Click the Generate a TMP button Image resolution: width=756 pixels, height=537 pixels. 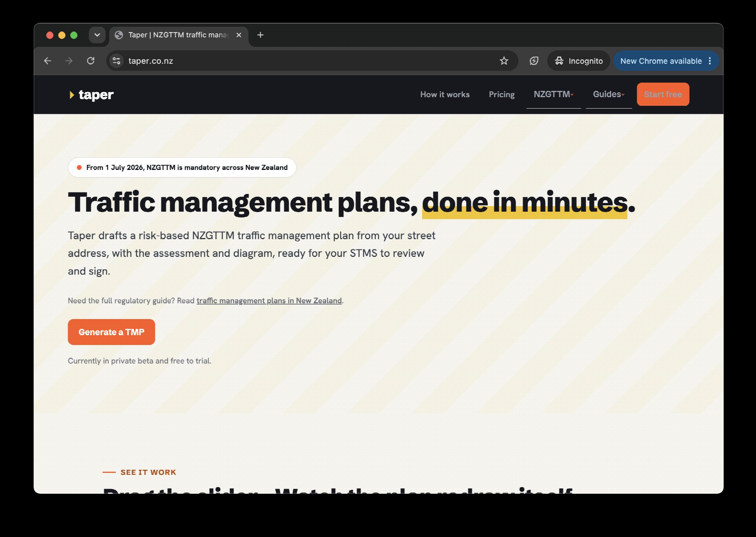[x=111, y=332]
